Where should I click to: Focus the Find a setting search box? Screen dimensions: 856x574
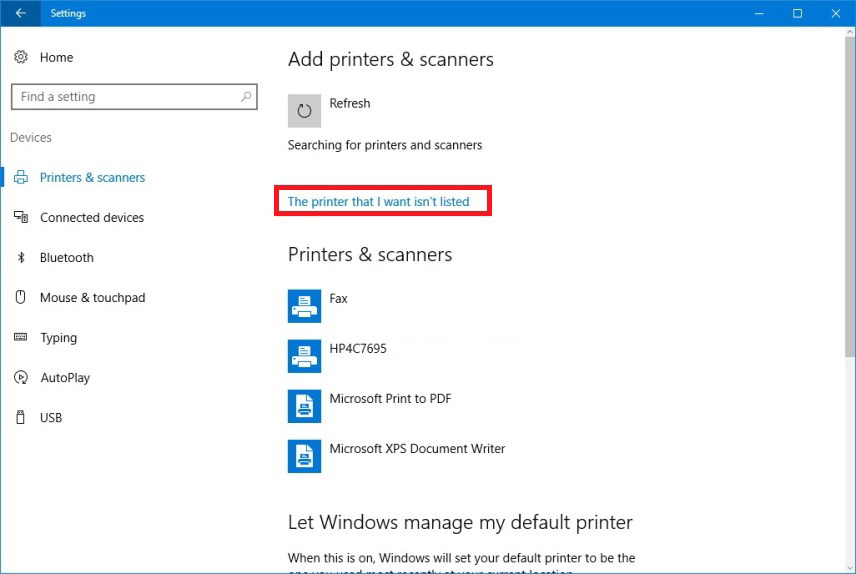(134, 97)
